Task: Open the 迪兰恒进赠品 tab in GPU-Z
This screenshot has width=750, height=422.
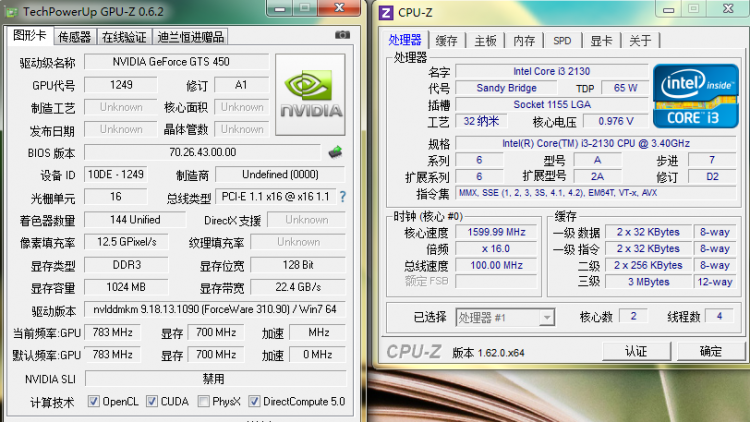Action: coord(190,37)
